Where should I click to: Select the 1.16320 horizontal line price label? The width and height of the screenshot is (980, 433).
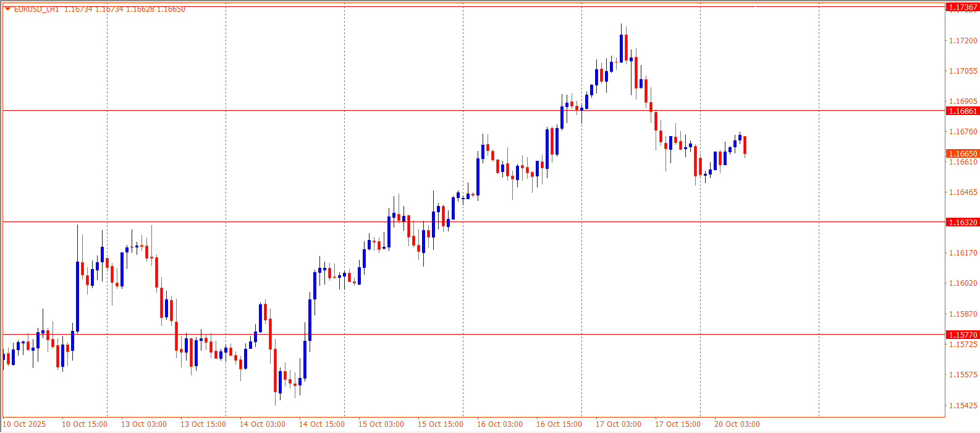tap(962, 222)
